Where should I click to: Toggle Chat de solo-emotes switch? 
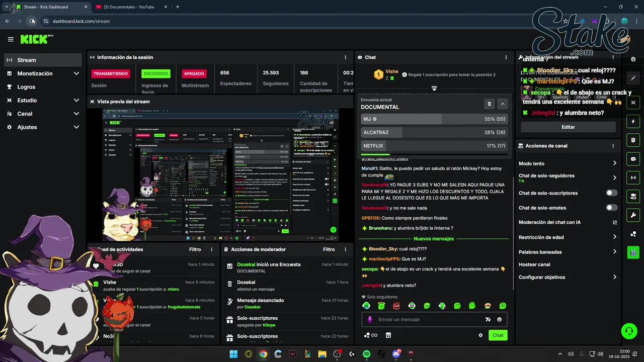click(x=612, y=208)
